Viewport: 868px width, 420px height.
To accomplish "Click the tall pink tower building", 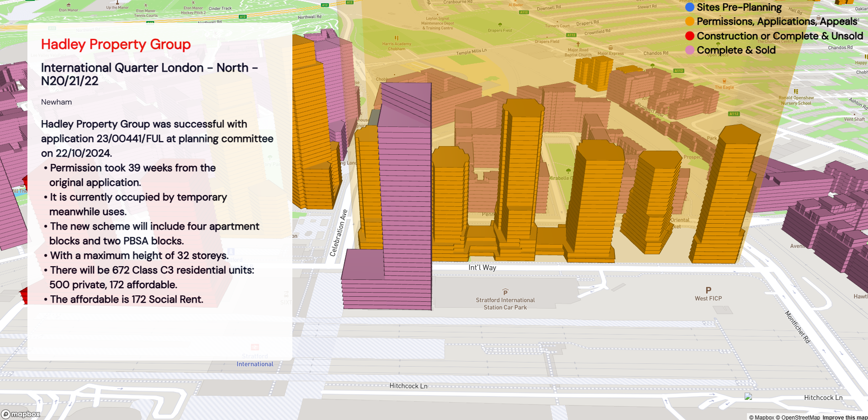I will [x=406, y=196].
